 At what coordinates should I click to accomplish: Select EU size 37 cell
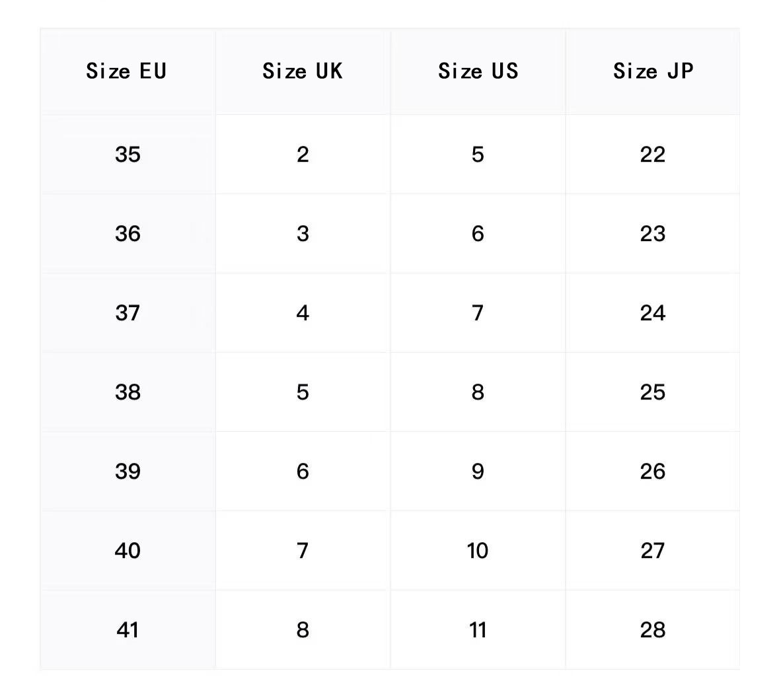click(x=128, y=313)
